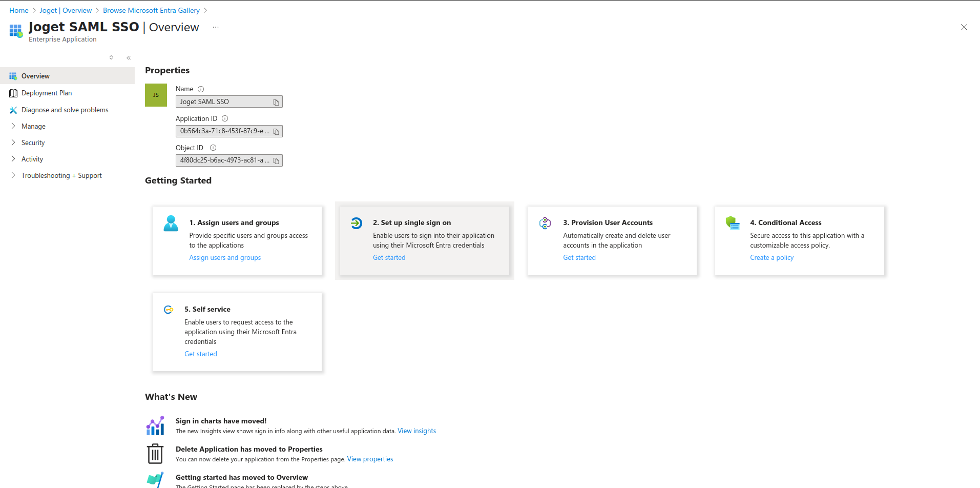980x488 pixels.
Task: Click the Self service icon
Action: [x=169, y=310]
